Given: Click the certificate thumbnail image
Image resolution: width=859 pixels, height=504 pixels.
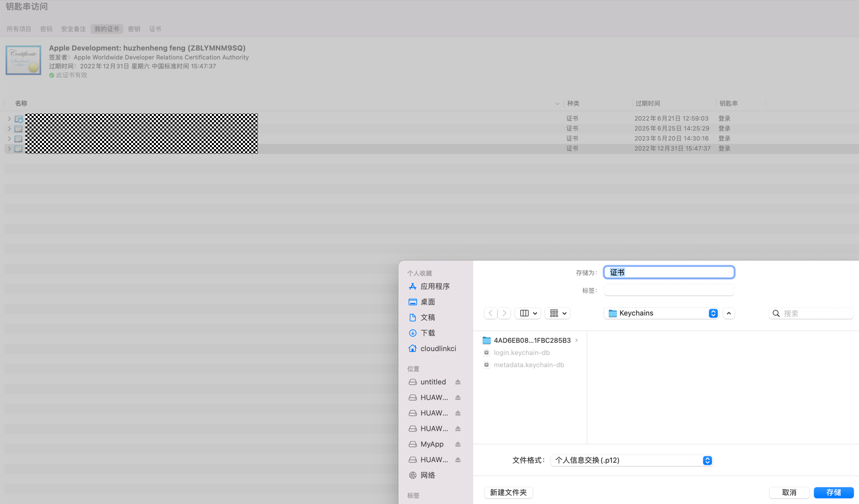Looking at the screenshot, I should pos(23,60).
